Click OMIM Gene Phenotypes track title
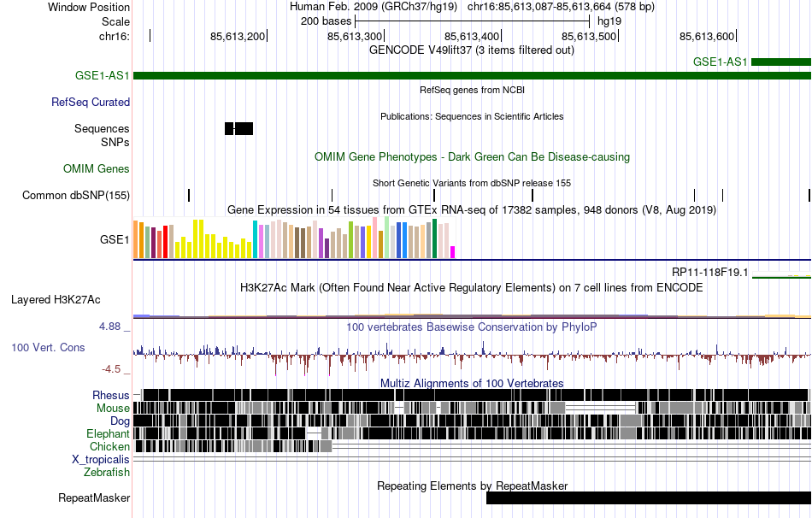Image resolution: width=812 pixels, height=518 pixels. tap(472, 156)
